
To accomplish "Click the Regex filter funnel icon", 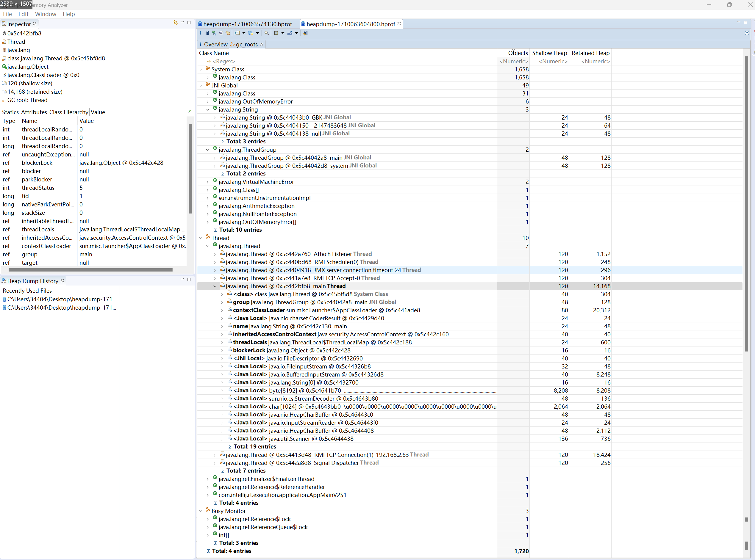I will 209,61.
